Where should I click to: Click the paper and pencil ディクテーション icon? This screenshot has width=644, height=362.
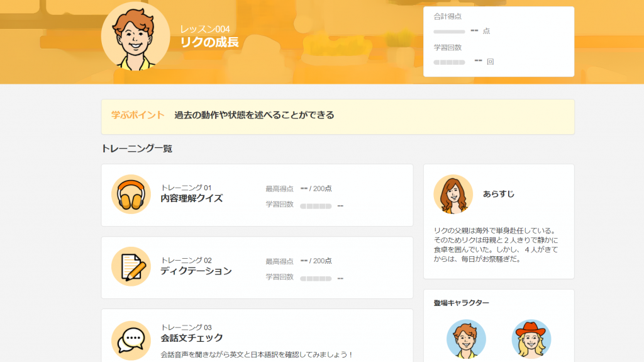click(131, 266)
